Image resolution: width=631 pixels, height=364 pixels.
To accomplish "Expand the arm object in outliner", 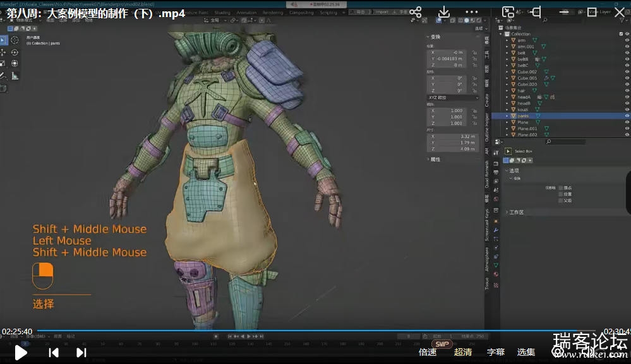I will tap(507, 40).
